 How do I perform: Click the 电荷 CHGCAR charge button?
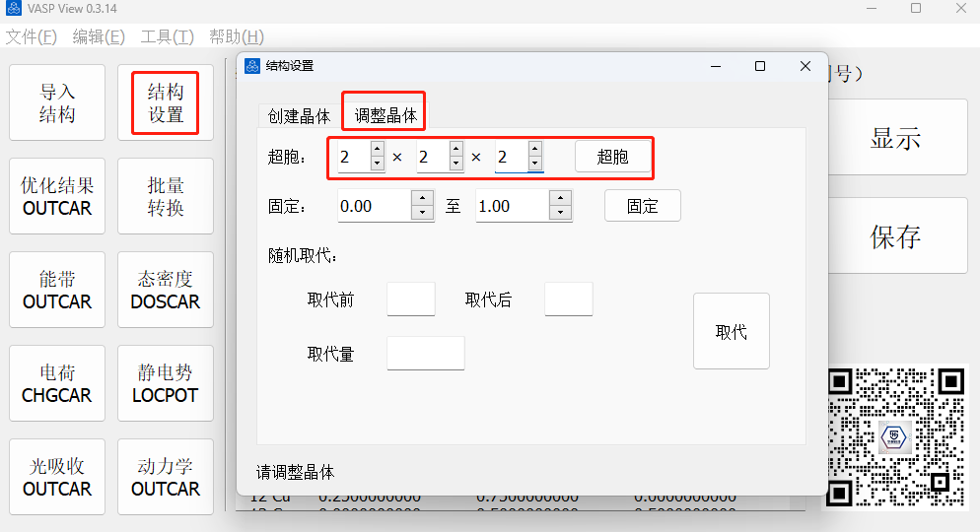coord(57,384)
